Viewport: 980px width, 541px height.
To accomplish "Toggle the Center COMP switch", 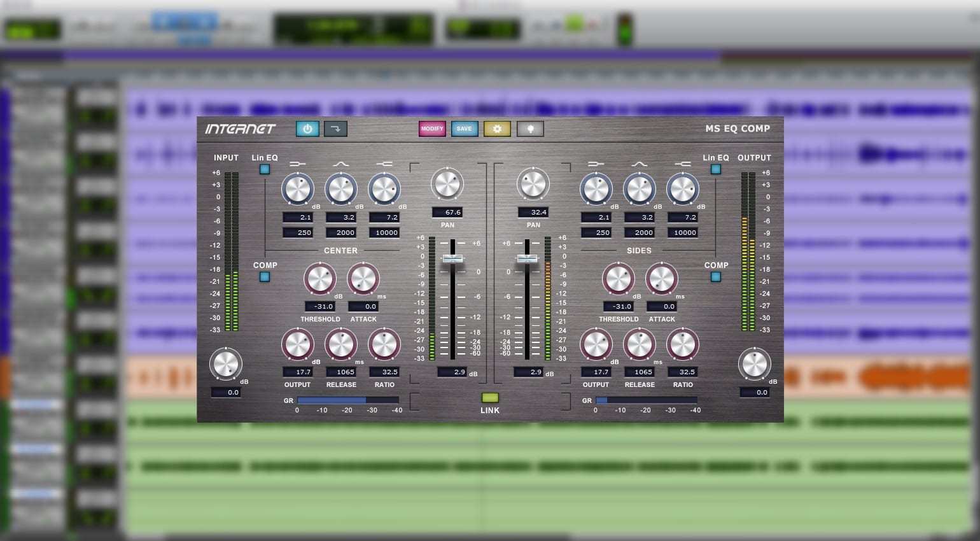I will tap(265, 277).
